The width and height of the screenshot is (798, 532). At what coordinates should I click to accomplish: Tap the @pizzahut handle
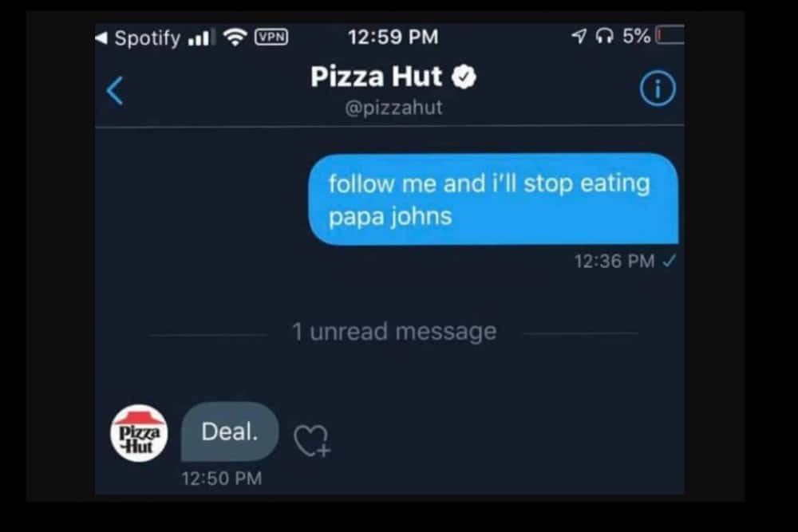pyautogui.click(x=393, y=108)
